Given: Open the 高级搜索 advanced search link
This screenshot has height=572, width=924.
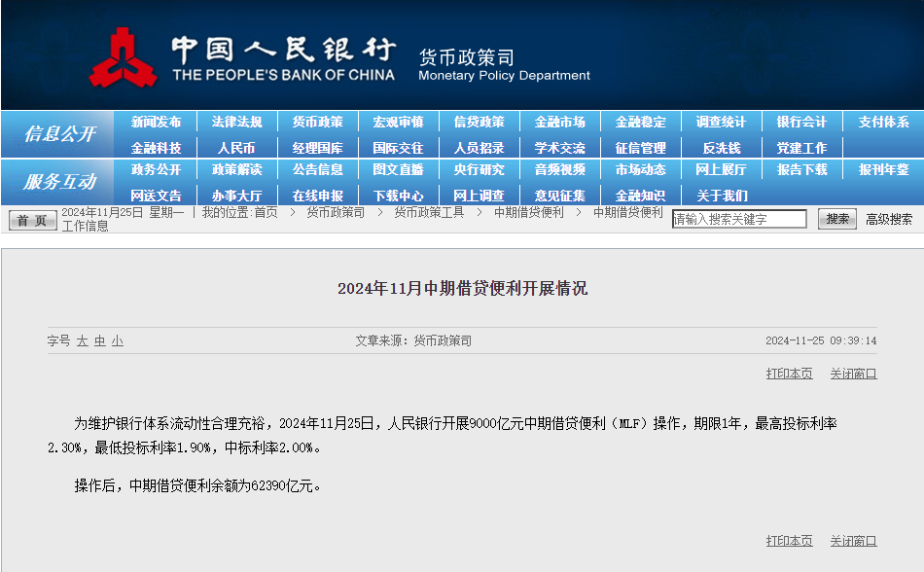Looking at the screenshot, I should [889, 220].
